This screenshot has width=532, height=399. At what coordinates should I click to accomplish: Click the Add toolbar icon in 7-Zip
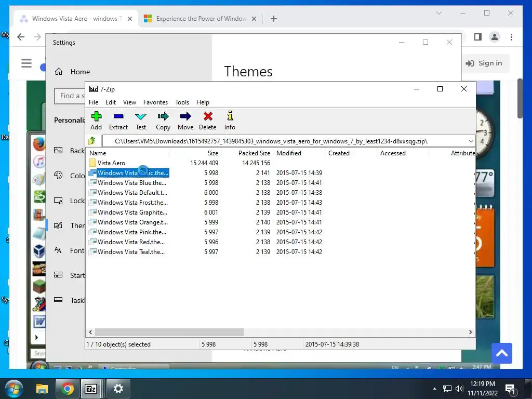(x=96, y=116)
